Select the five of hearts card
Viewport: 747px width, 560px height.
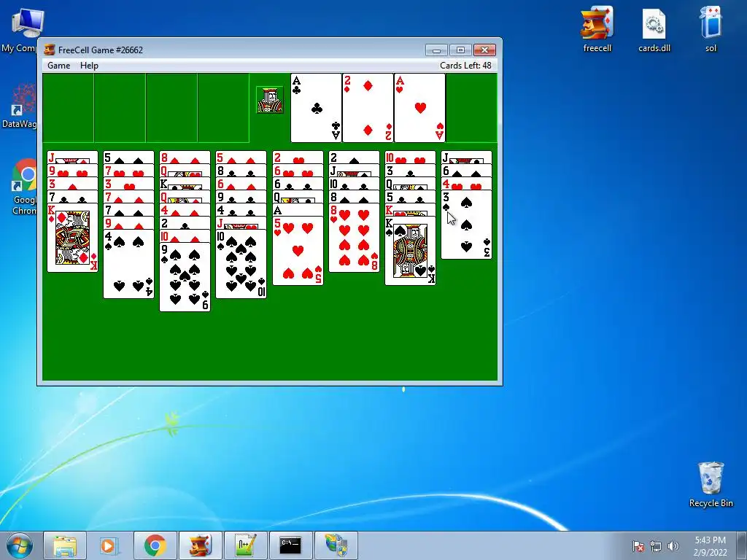(x=298, y=251)
